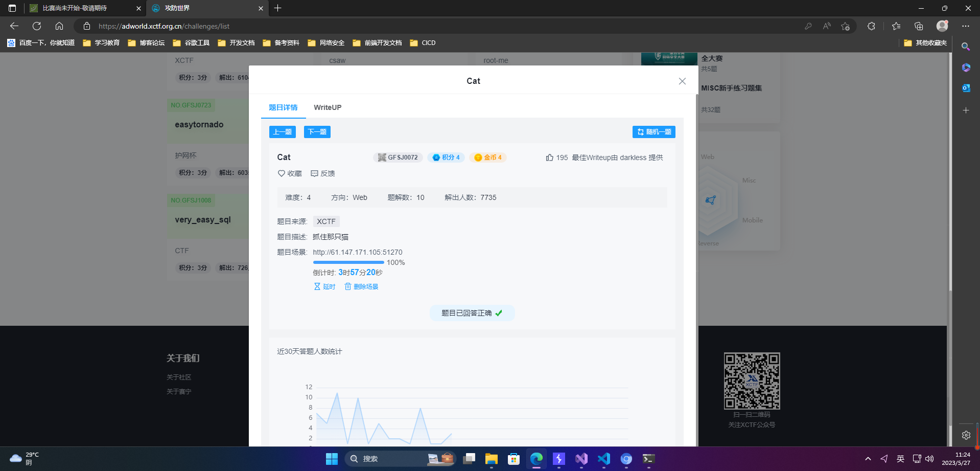The image size is (980, 471).
Task: Open sidebar settings gear icon
Action: (966, 435)
